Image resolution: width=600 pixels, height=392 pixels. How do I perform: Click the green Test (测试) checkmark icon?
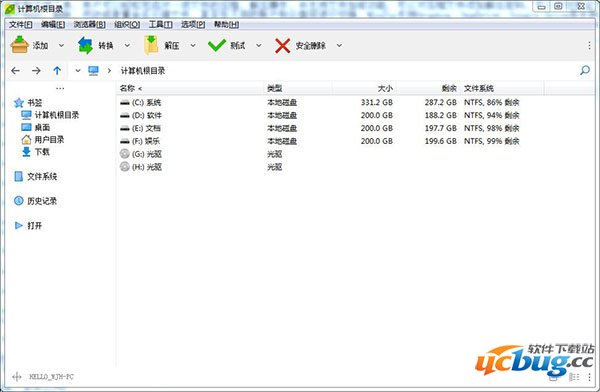point(217,45)
